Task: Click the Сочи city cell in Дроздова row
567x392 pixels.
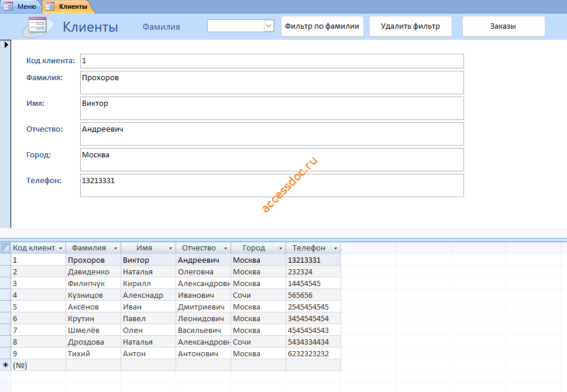Action: pyautogui.click(x=258, y=342)
